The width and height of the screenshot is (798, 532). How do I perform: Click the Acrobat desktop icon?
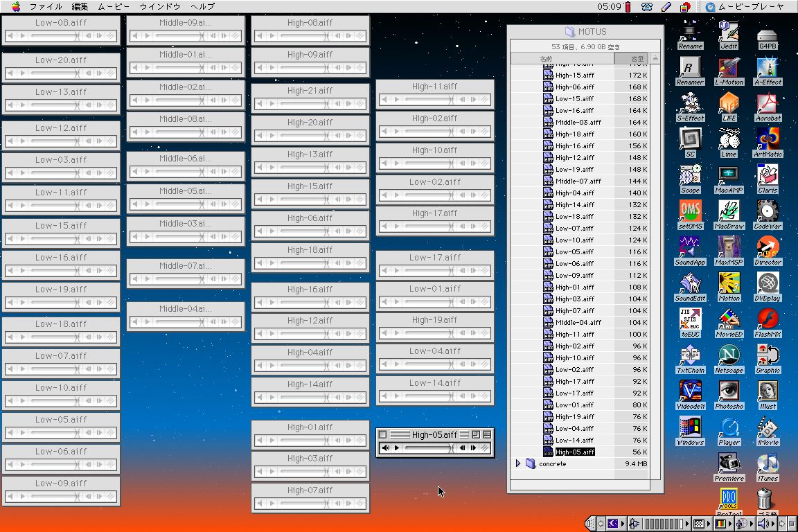(x=767, y=104)
